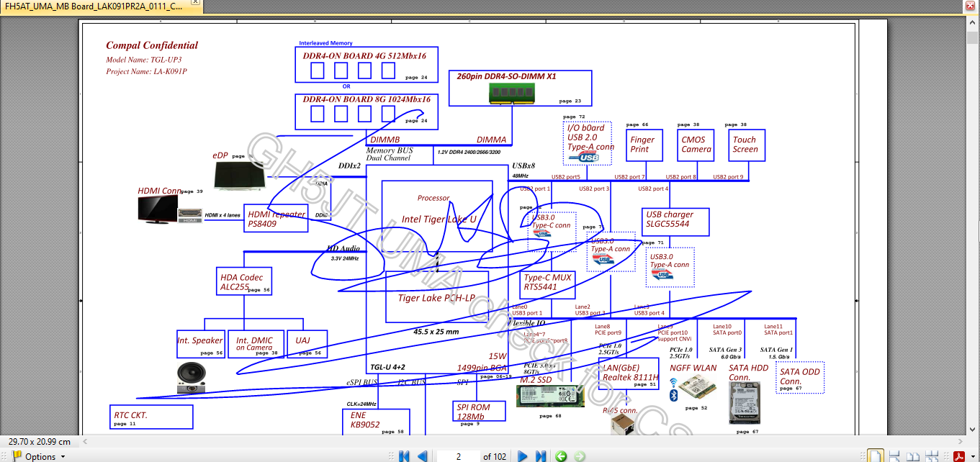This screenshot has height=462, width=980.
Task: Click the 'SATA ODD Conn.' block
Action: coord(800,378)
